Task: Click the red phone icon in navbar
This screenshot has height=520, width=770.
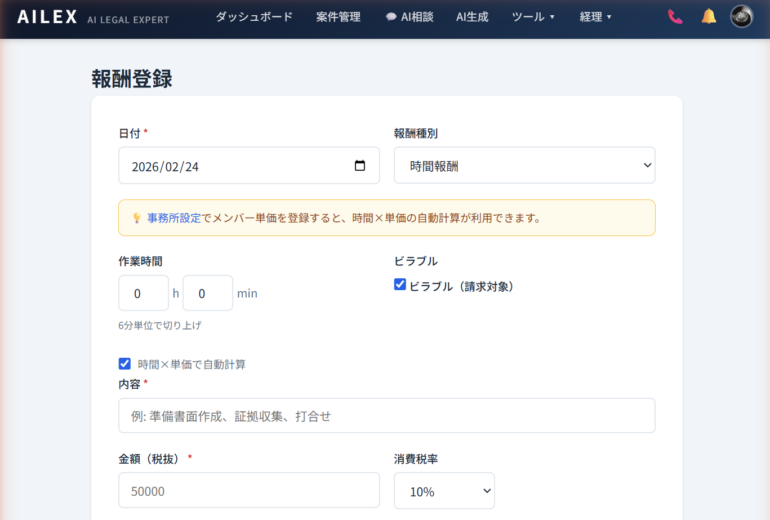Action: click(x=675, y=17)
